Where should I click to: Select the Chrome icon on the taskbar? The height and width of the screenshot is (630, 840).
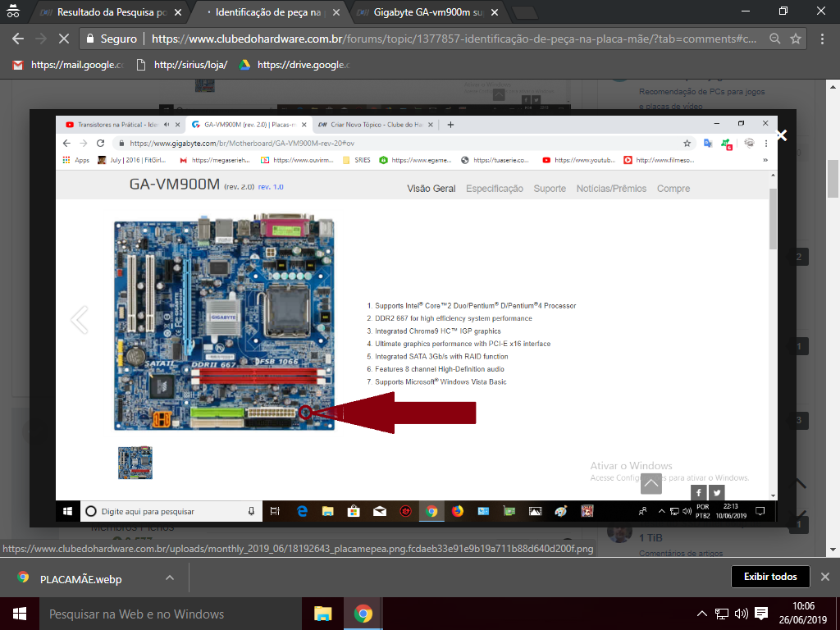(x=363, y=614)
